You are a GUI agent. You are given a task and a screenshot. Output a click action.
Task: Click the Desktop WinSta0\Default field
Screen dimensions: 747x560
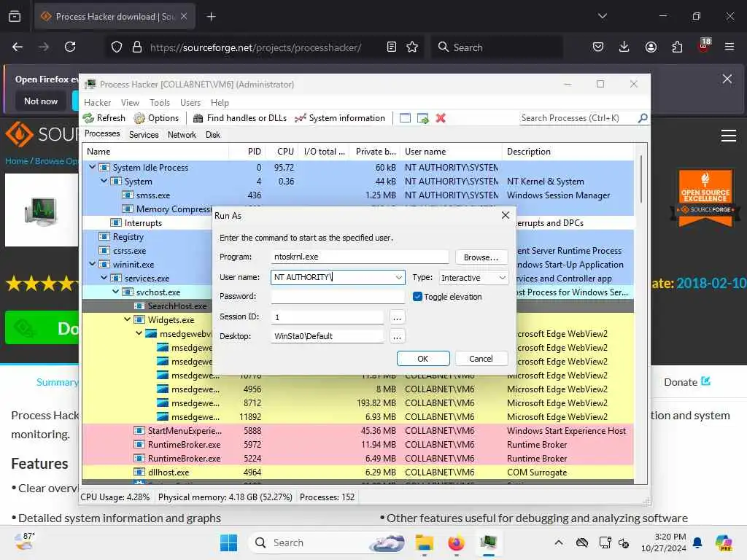pos(328,336)
